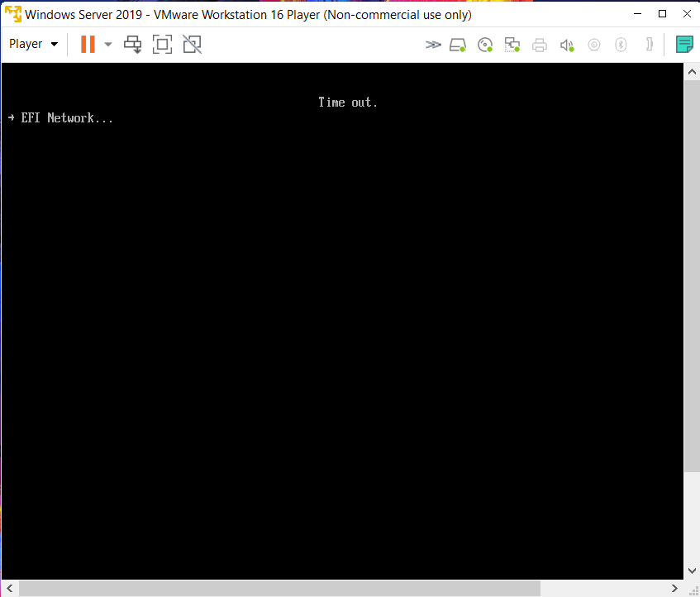Click the CD/DVD drive device icon
Viewport: 700px width, 597px height.
[x=485, y=45]
